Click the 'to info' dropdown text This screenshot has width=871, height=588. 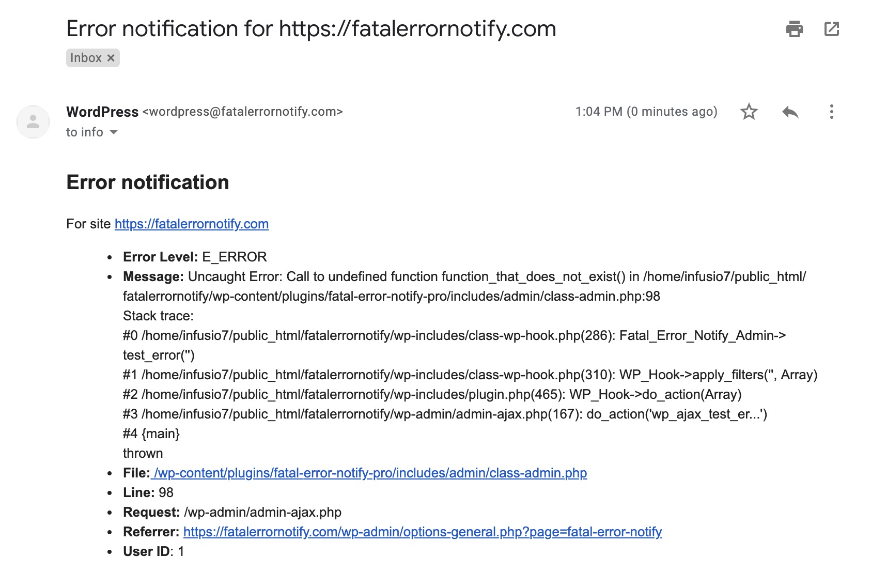click(86, 132)
